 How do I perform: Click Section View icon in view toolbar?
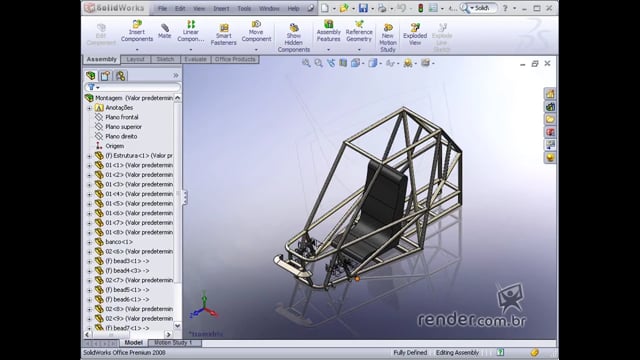point(343,63)
